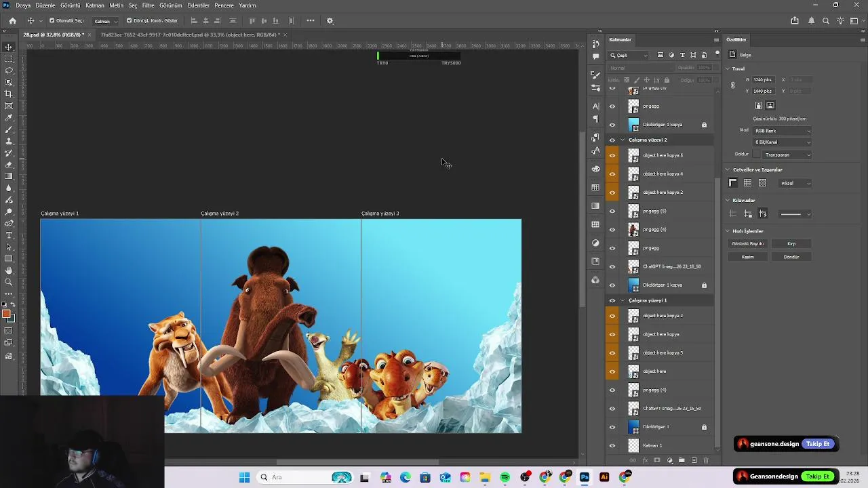Viewport: 868px width, 488px height.
Task: Toggle visibility of Çalışma yüzeyi 2 group
Action: [612, 140]
